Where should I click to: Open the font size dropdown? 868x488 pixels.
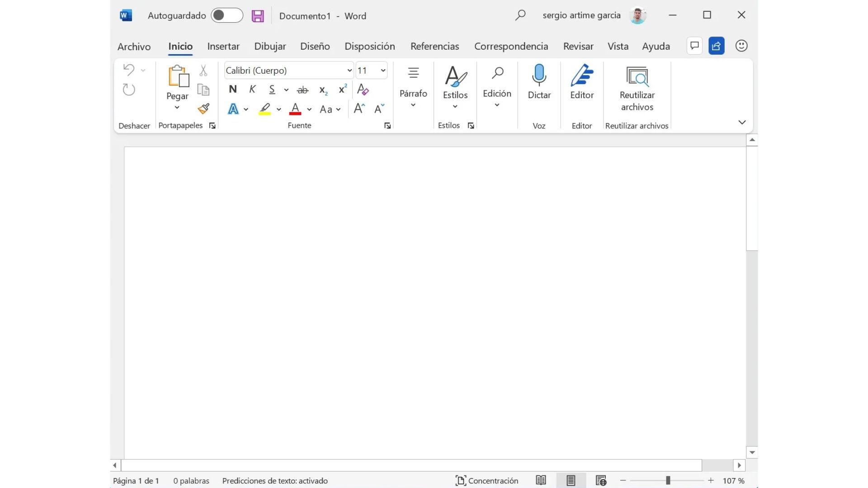383,70
